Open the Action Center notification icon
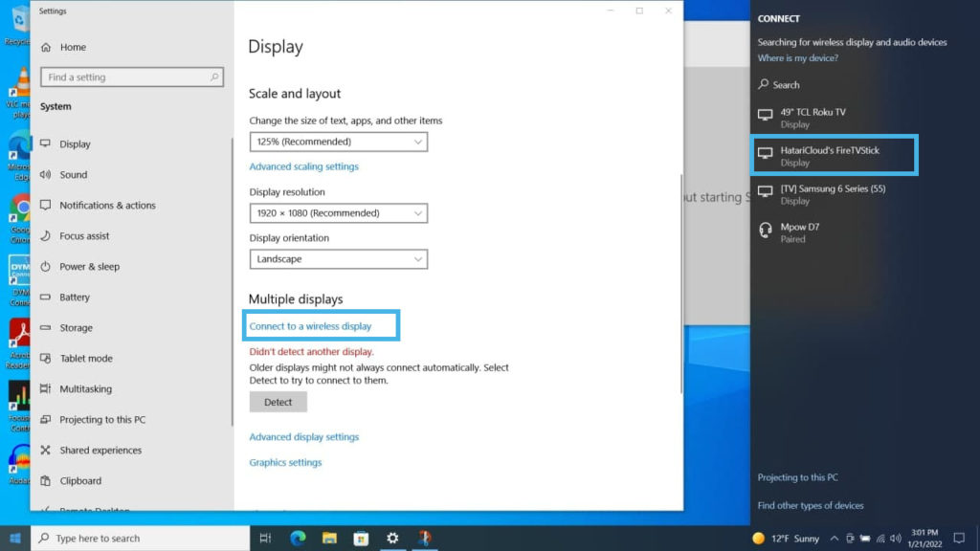The image size is (980, 551). pyautogui.click(x=959, y=538)
